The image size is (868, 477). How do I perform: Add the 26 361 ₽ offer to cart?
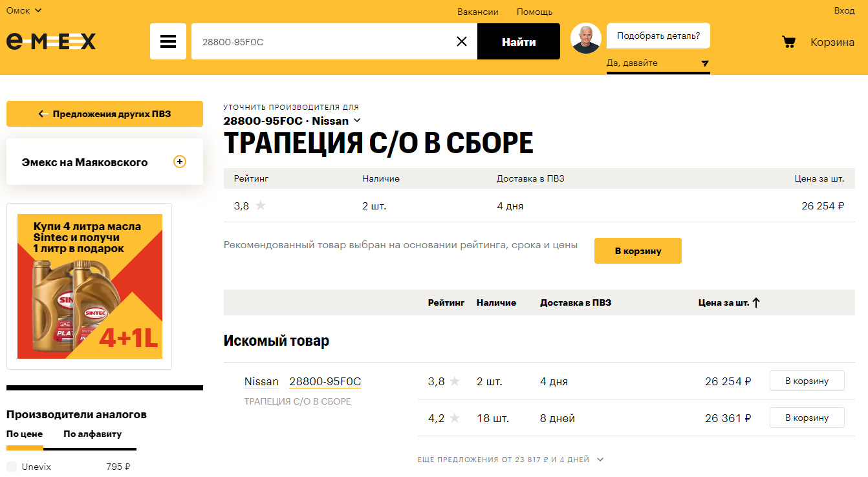(807, 418)
